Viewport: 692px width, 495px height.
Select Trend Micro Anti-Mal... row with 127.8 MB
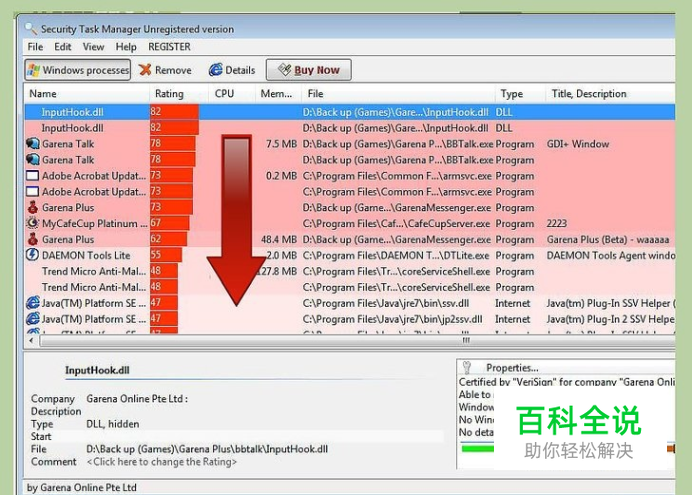point(350,271)
